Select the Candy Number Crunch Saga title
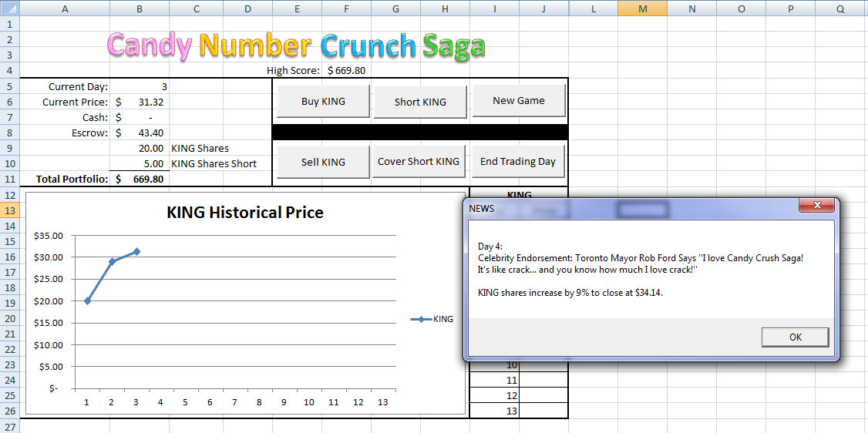The width and height of the screenshot is (868, 433). [x=296, y=45]
